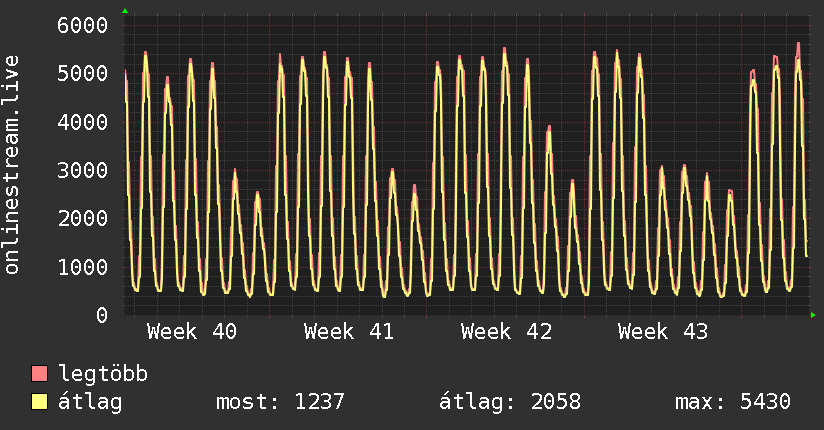Click the green arrow atop the y-axis
824x430 pixels.
pyautogui.click(x=125, y=11)
